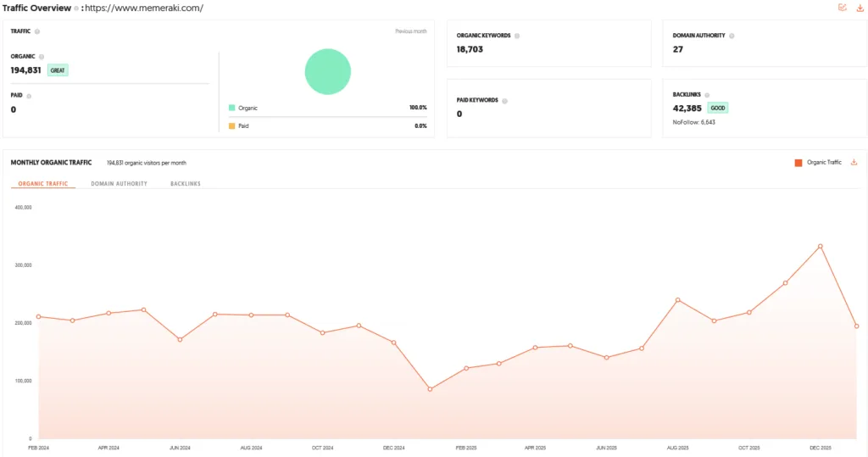Click the green Organic legend swatch
The width and height of the screenshot is (868, 457).
(x=232, y=108)
